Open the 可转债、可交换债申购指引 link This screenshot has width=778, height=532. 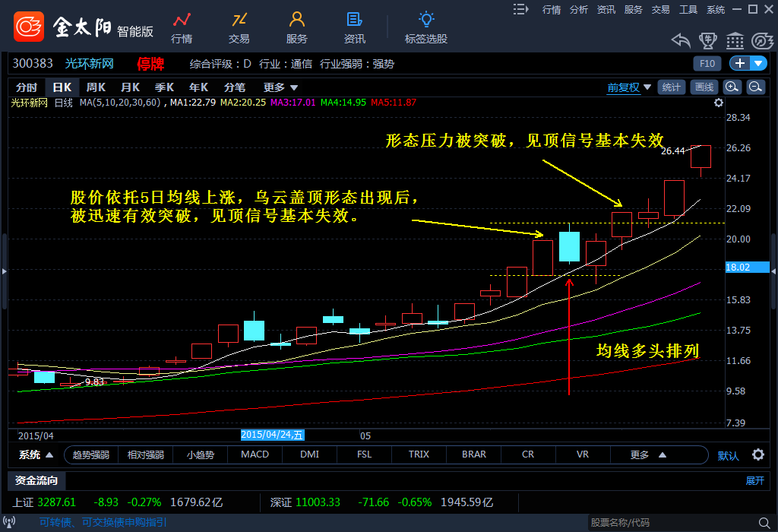coord(103,522)
